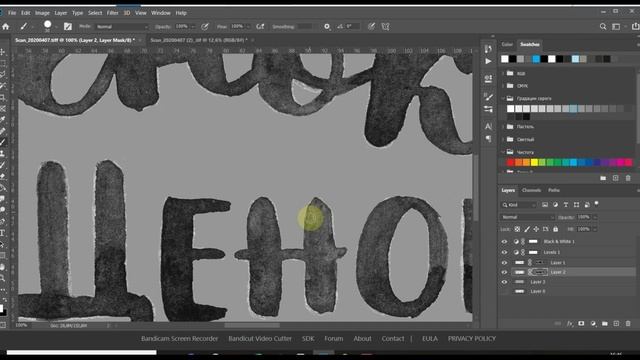
Task: Click the PRIVACY POLICY link
Action: (x=472, y=338)
